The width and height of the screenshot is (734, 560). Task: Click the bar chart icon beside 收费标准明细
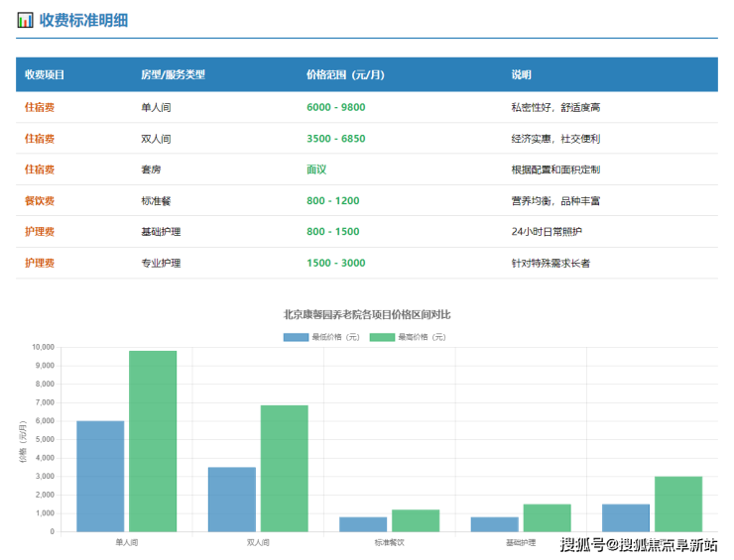point(25,20)
